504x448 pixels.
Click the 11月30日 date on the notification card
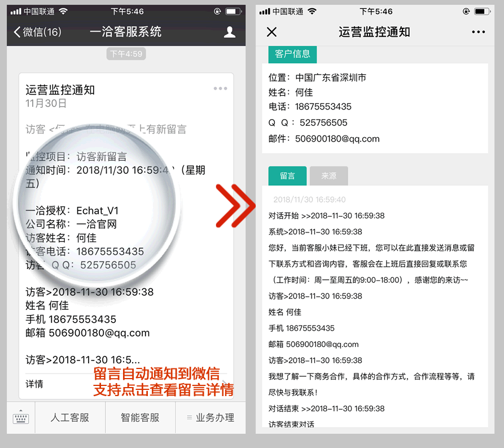click(x=46, y=103)
